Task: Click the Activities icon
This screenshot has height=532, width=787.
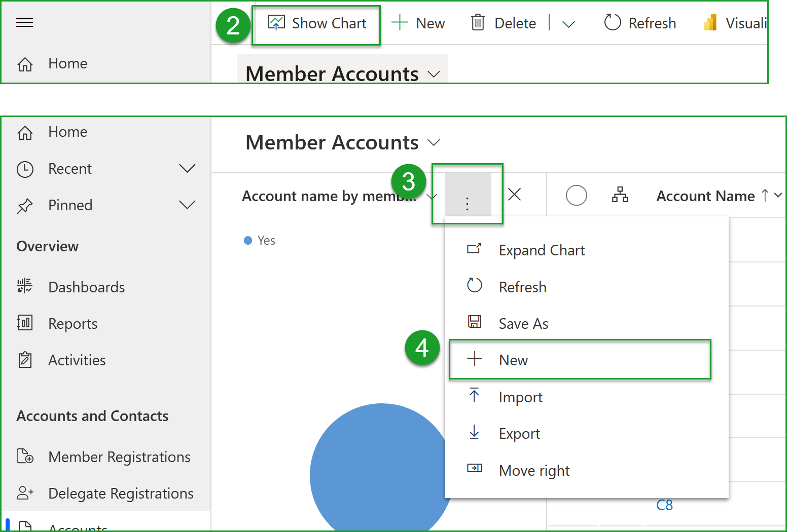Action: 24,360
